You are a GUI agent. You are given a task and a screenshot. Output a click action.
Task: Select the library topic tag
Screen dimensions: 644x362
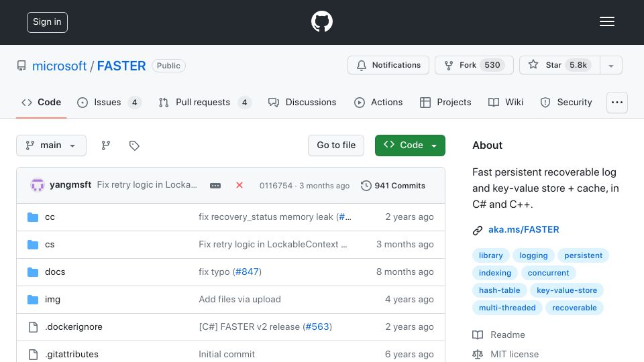pos(491,255)
